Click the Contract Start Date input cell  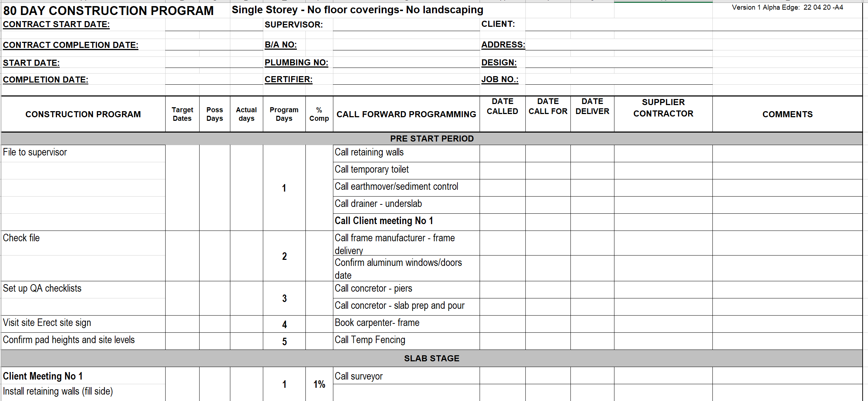[x=214, y=25]
